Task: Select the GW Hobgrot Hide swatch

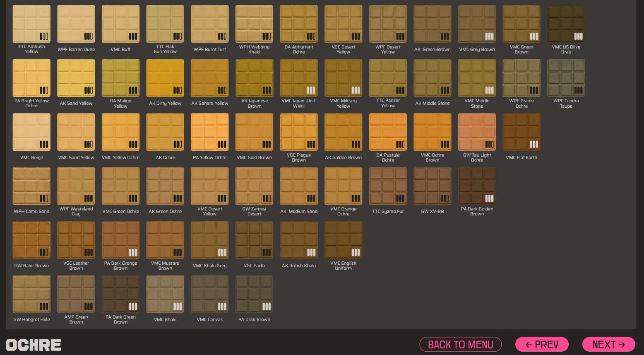Action: tap(31, 295)
